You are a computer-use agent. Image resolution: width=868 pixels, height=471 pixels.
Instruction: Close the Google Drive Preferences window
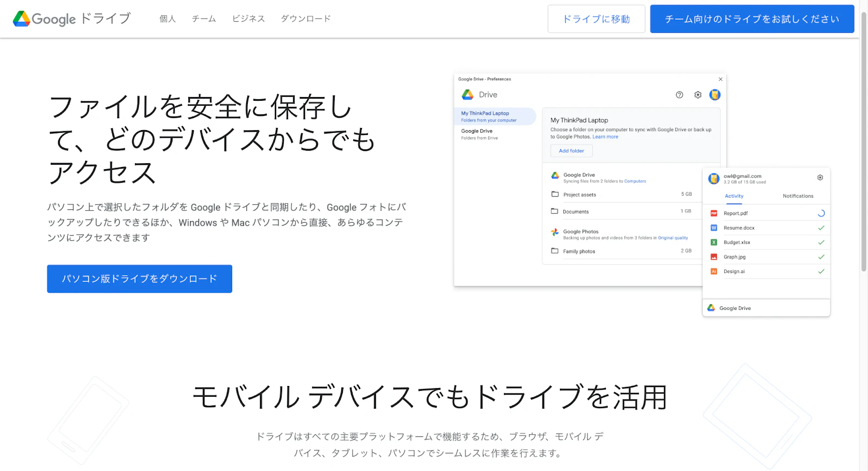[x=720, y=79]
